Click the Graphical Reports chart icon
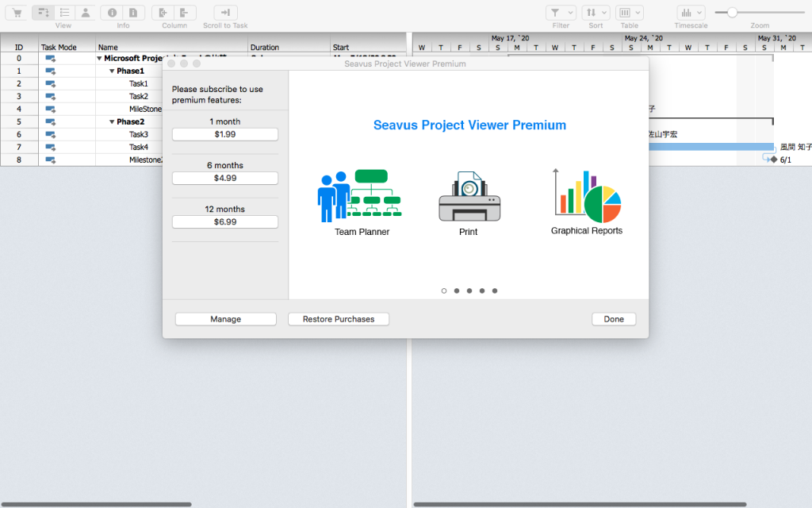The image size is (812, 508). pos(588,195)
